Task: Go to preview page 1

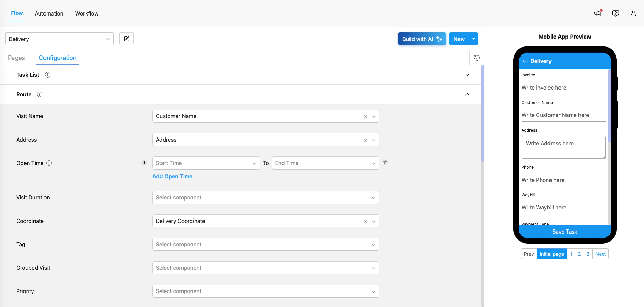Action: tap(571, 254)
